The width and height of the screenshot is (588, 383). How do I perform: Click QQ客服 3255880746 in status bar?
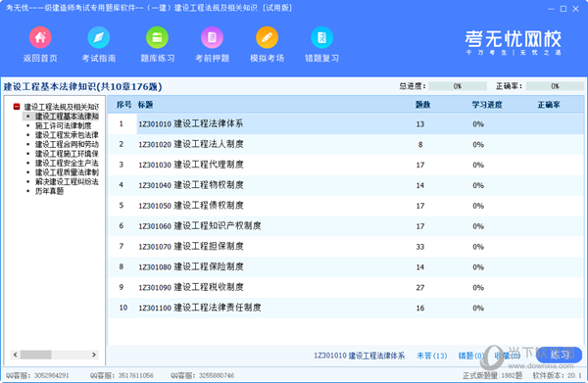pos(203,375)
